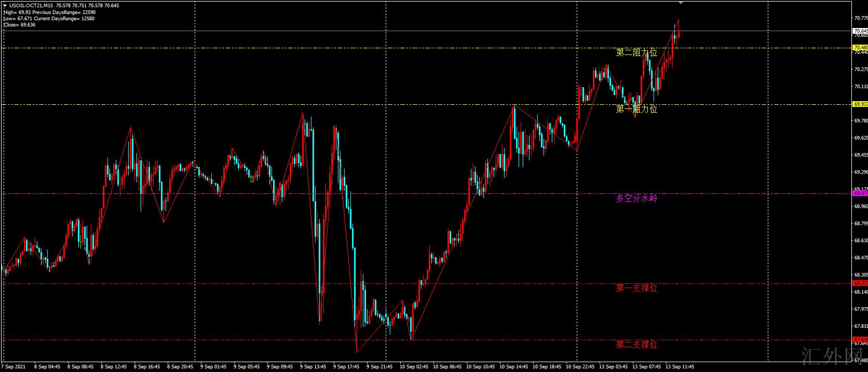Select the 第一阻力位 resistance label
Screen dimensions: 868x372
[636, 109]
